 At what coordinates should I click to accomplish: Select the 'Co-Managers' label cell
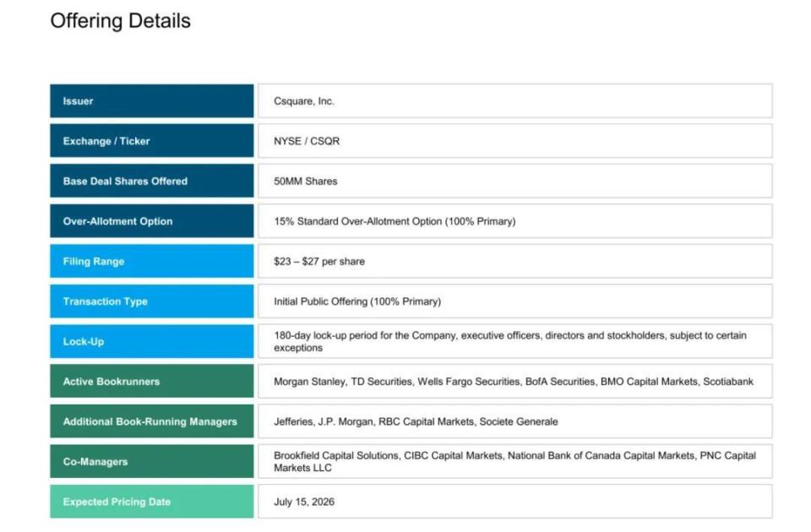tap(151, 461)
